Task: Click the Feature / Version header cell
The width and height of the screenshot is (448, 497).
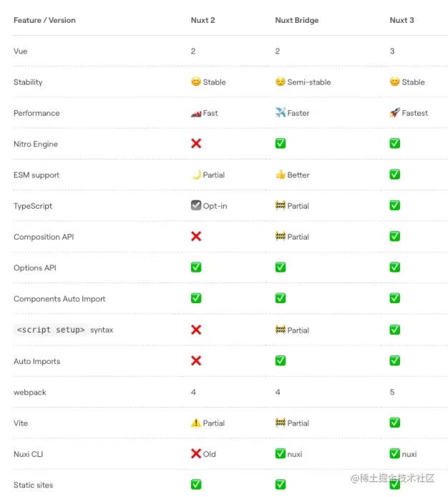Action: (44, 20)
